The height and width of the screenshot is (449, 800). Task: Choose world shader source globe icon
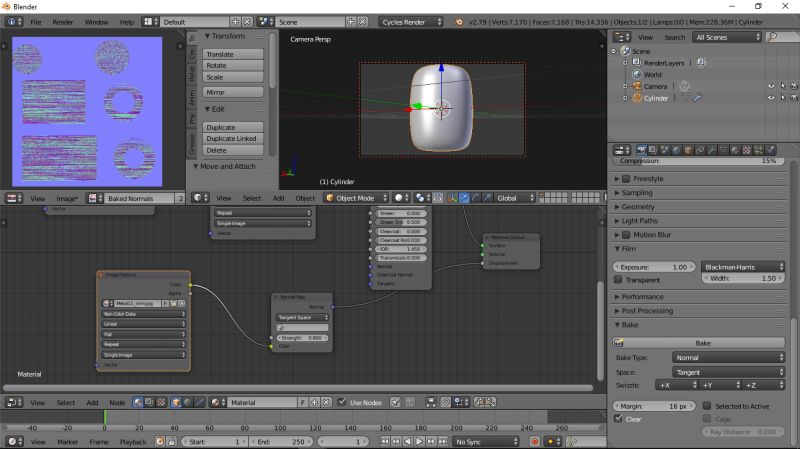[187, 403]
